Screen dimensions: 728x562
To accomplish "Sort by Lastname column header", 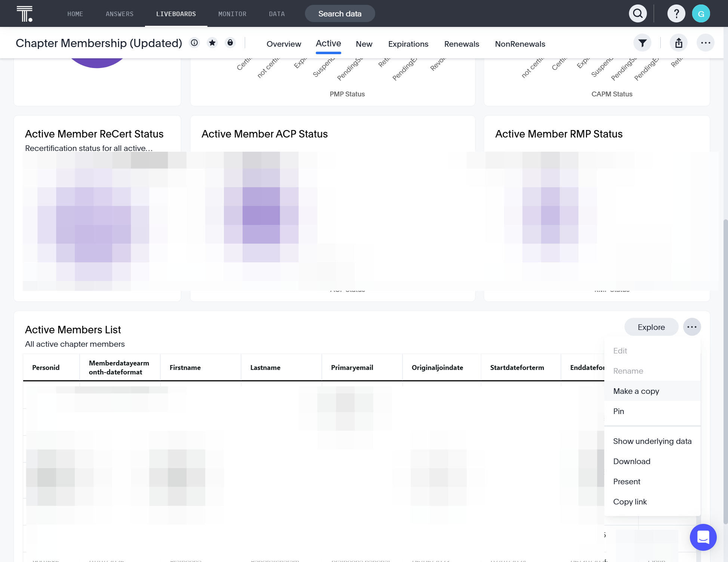I will point(281,367).
